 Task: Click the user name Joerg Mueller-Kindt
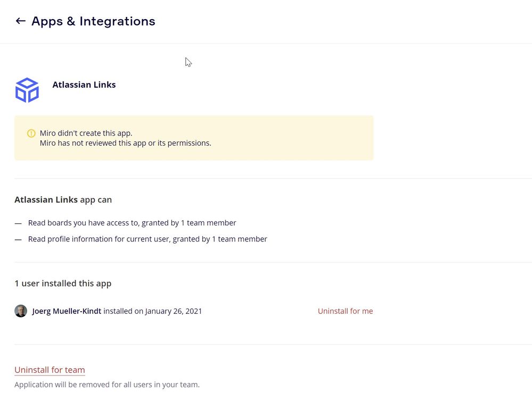click(67, 311)
